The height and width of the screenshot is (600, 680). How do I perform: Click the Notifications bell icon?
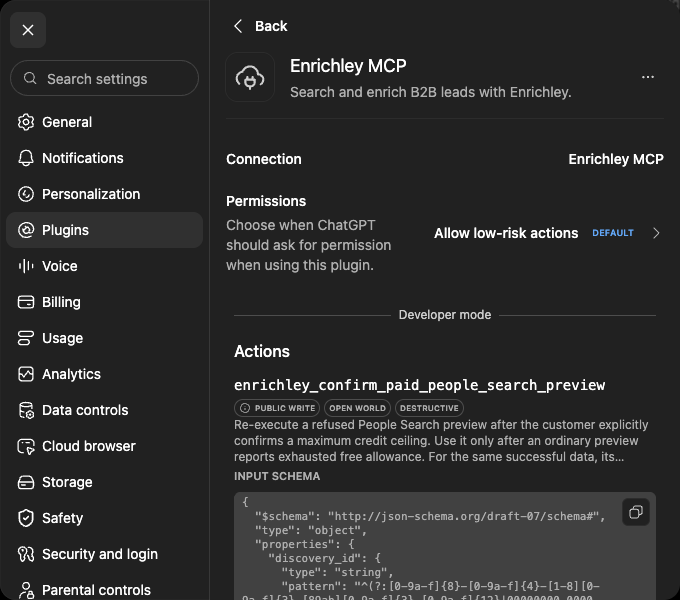(26, 158)
